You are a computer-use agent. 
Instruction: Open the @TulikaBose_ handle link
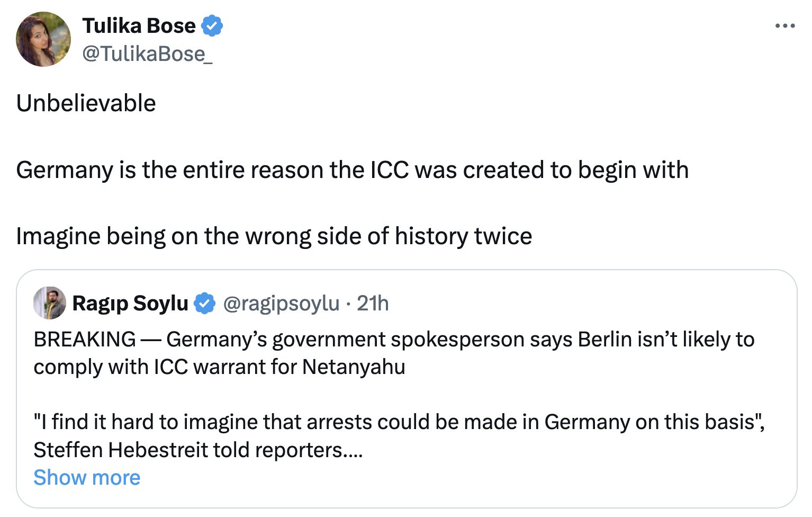(147, 54)
